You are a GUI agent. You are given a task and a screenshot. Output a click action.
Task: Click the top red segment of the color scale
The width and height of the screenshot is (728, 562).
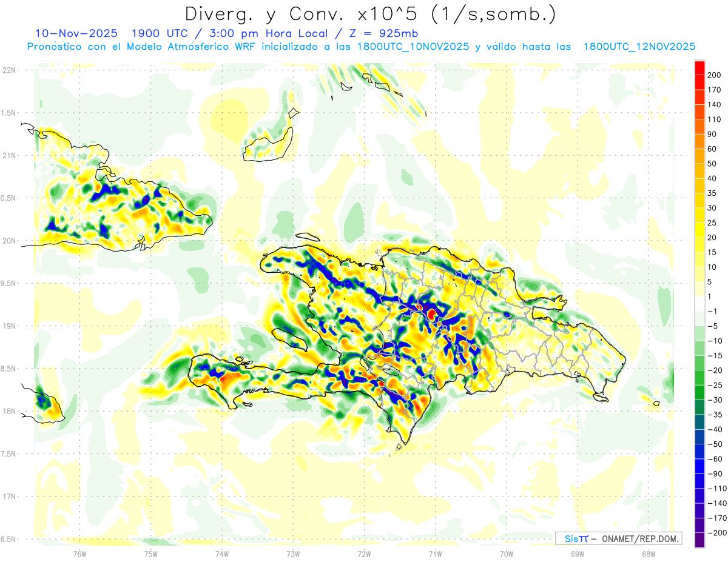pos(699,67)
